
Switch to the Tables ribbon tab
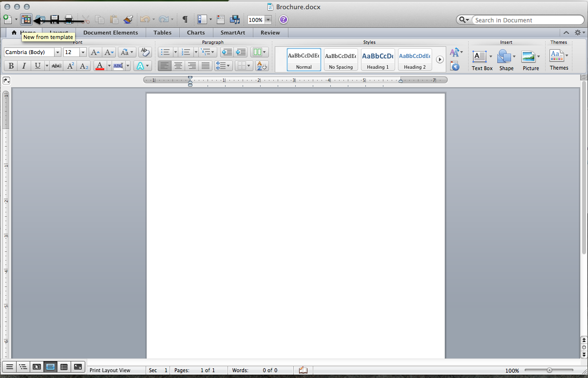tap(162, 33)
